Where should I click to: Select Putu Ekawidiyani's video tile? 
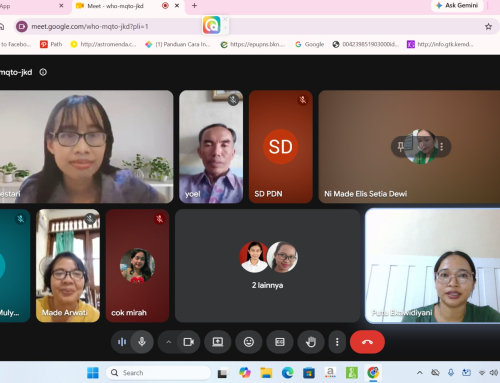coord(433,266)
